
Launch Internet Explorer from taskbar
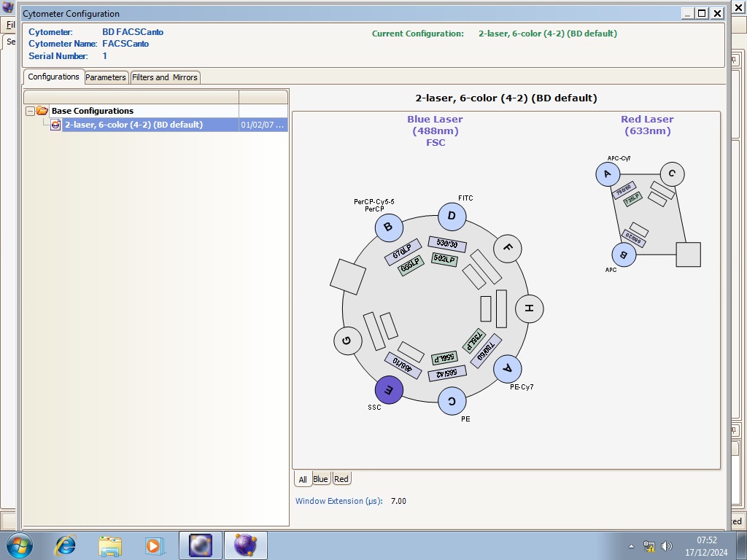65,545
